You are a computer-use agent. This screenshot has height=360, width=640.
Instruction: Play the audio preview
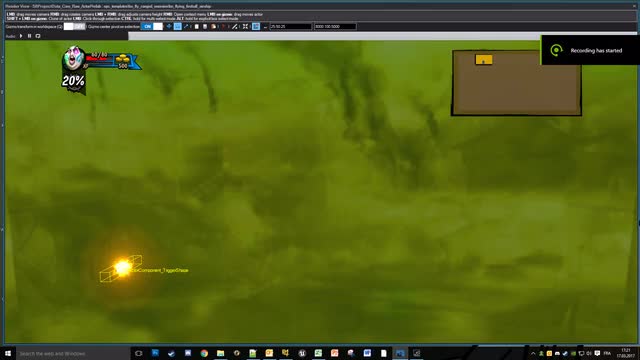21,36
